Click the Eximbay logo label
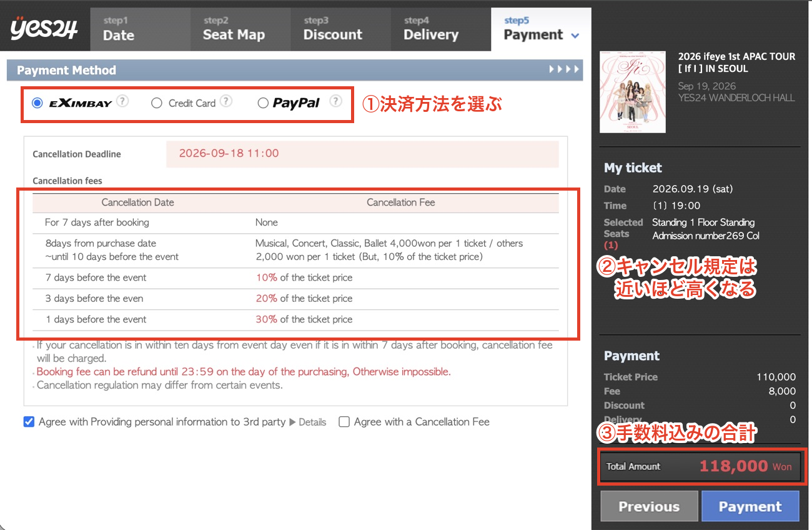 click(81, 103)
